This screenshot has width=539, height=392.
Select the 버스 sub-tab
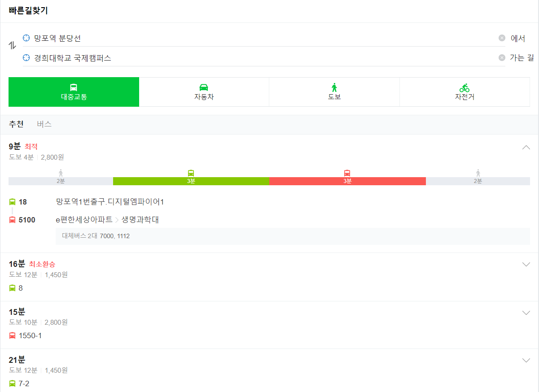(44, 124)
